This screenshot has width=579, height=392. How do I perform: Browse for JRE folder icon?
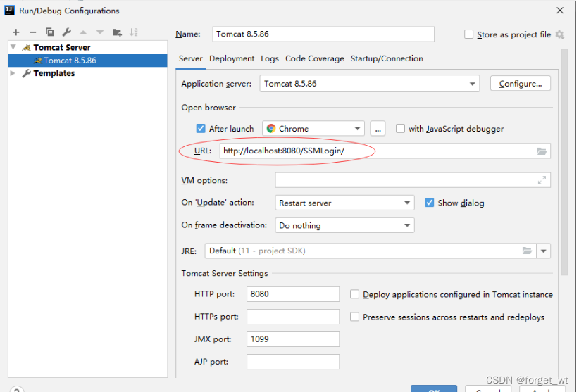(527, 251)
